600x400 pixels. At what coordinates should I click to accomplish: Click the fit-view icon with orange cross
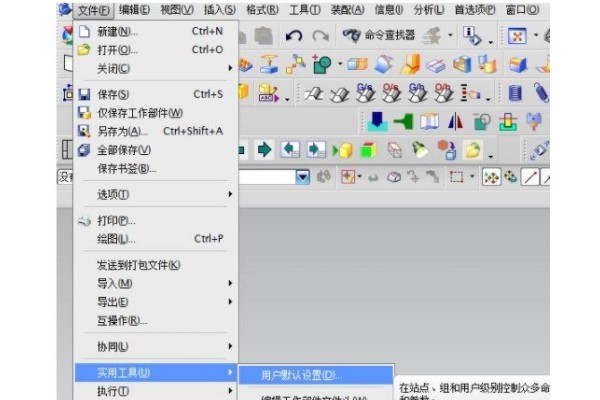coord(517,36)
